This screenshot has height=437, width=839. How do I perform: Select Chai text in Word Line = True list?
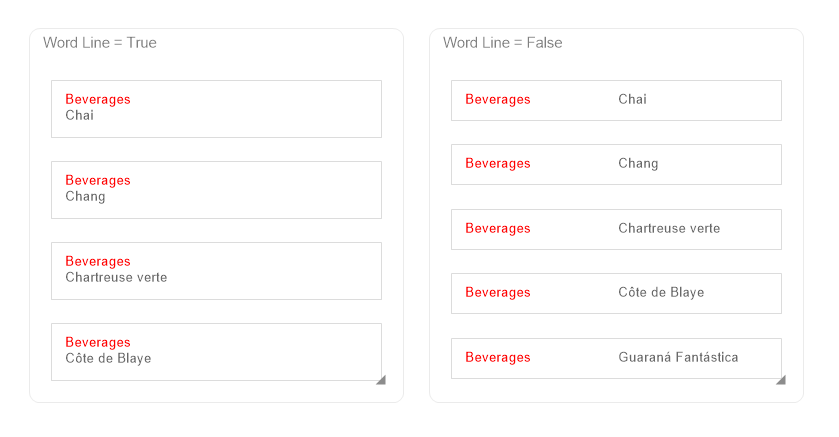[x=80, y=116]
